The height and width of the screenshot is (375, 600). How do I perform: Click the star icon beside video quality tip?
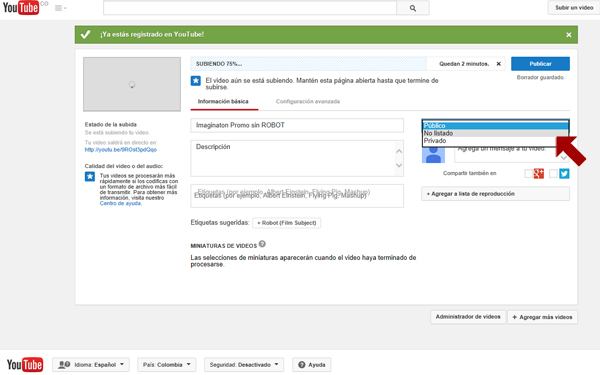click(x=90, y=176)
